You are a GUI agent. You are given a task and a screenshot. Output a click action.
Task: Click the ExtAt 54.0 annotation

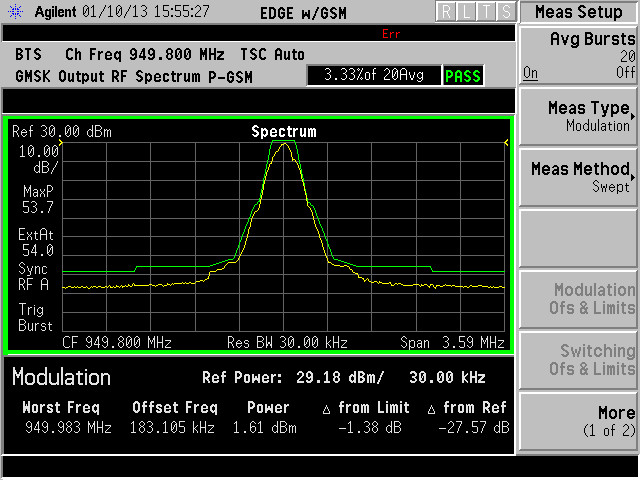pos(36,242)
